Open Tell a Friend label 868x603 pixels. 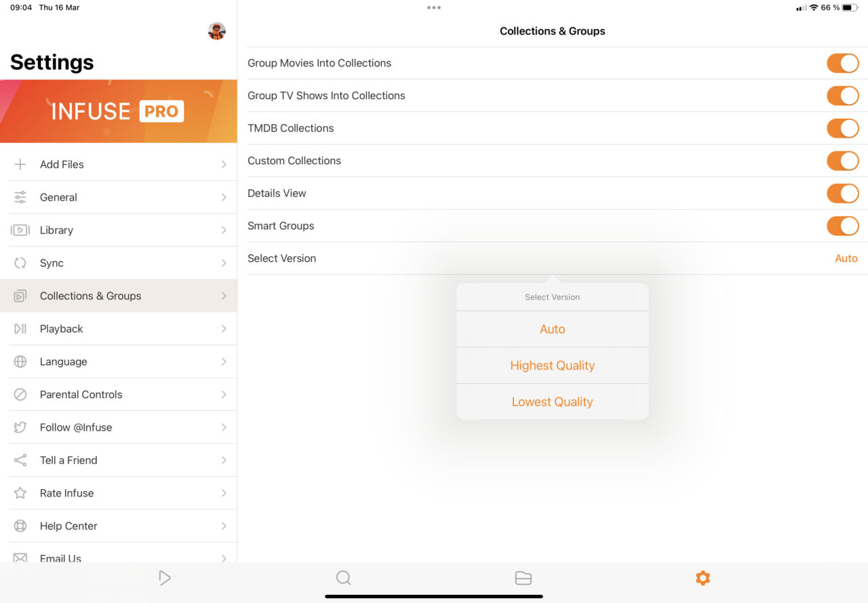point(68,461)
